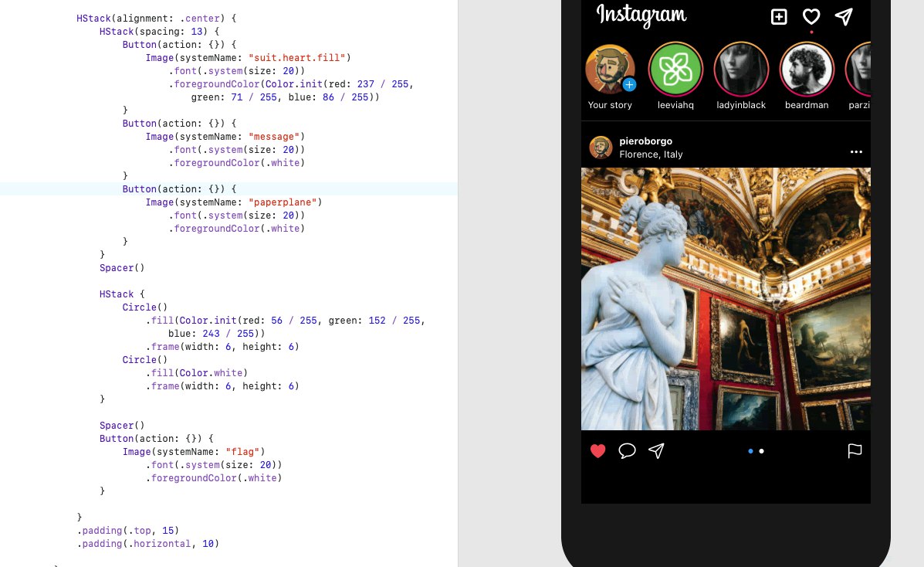Image resolution: width=924 pixels, height=567 pixels.
Task: Tap the post photo of the statue
Action: [726, 299]
